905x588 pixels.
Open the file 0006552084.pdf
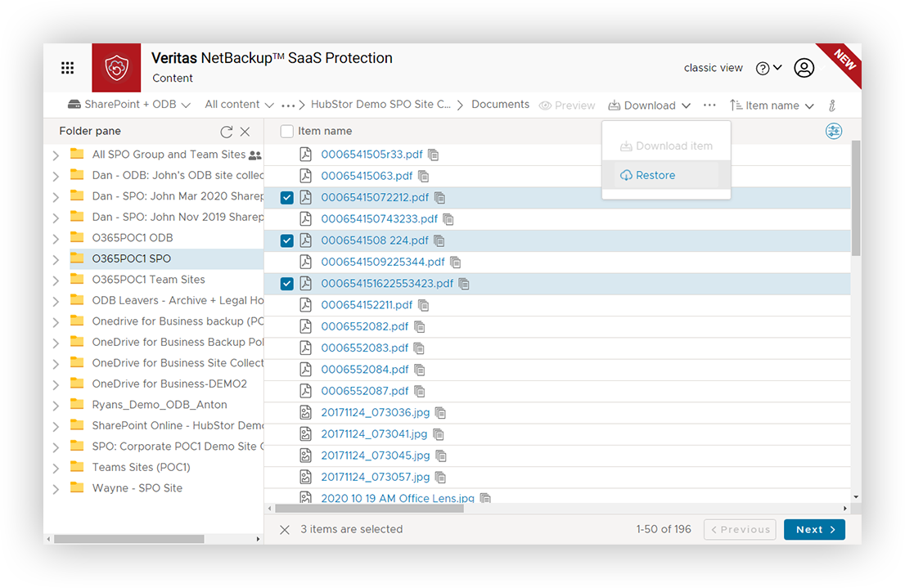click(365, 370)
